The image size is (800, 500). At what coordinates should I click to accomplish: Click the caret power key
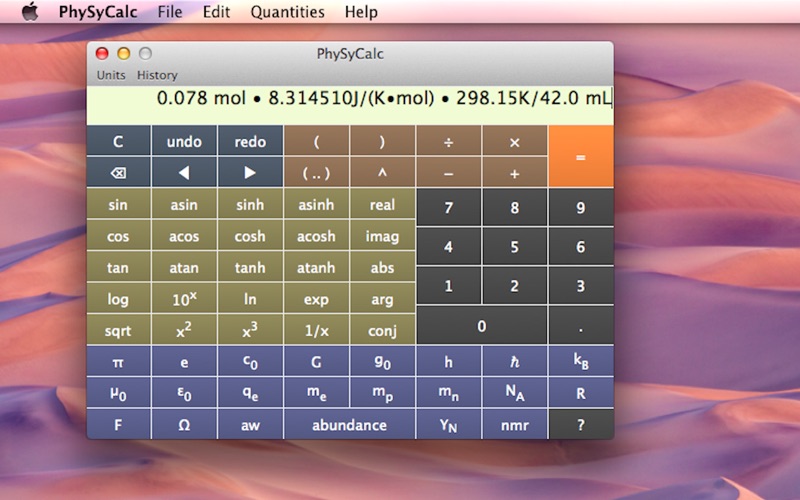382,173
